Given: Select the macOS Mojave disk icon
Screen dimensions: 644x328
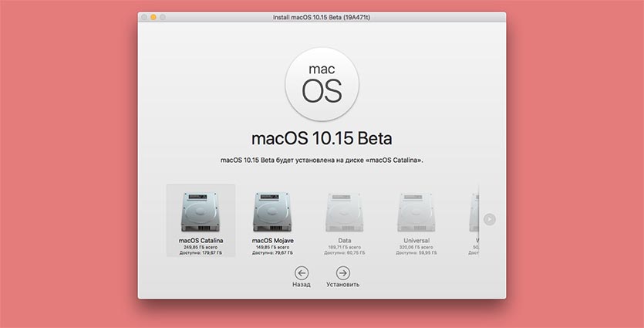Looking at the screenshot, I should coord(273,211).
